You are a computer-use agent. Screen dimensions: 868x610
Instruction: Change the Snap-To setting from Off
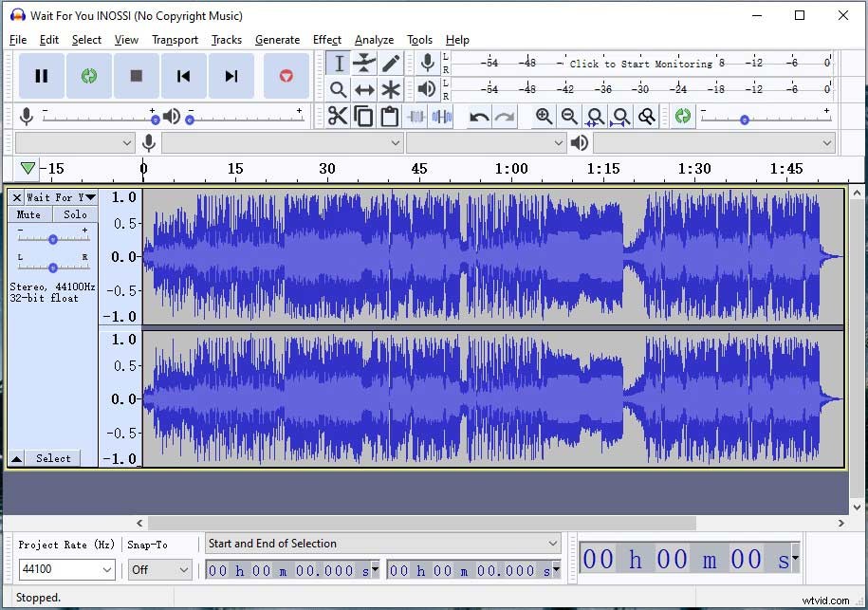coord(158,569)
